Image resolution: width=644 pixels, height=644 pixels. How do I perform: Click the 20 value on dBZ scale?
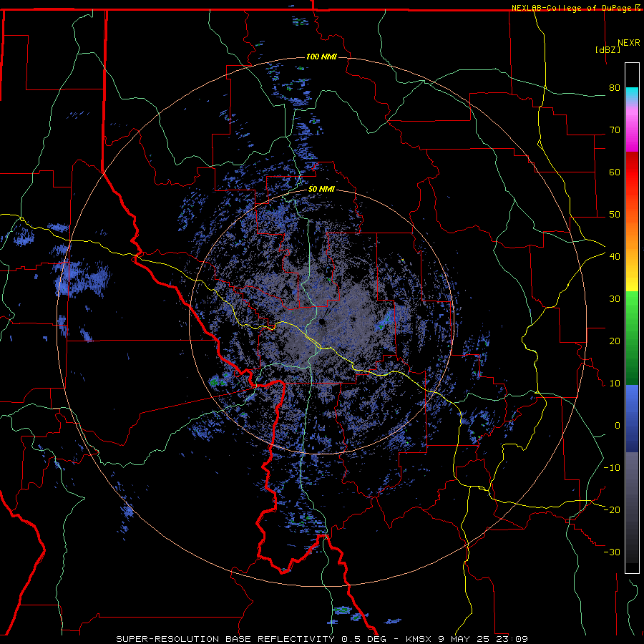(x=615, y=341)
